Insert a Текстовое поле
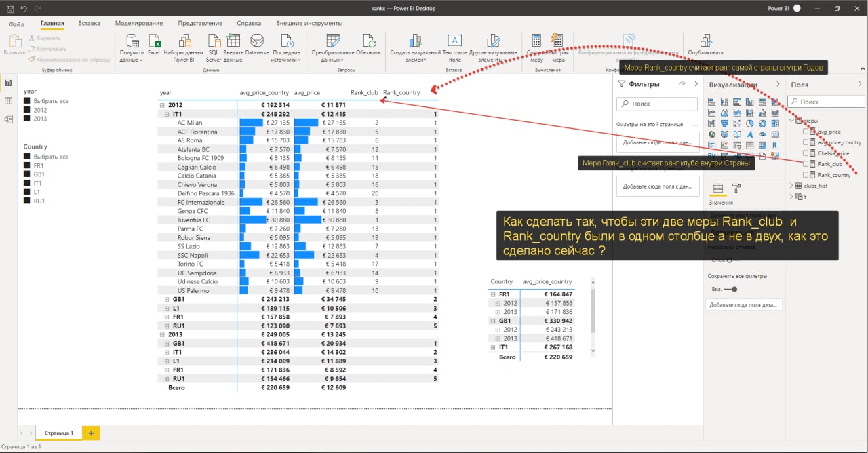Image resolution: width=868 pixels, height=453 pixels. tap(454, 48)
